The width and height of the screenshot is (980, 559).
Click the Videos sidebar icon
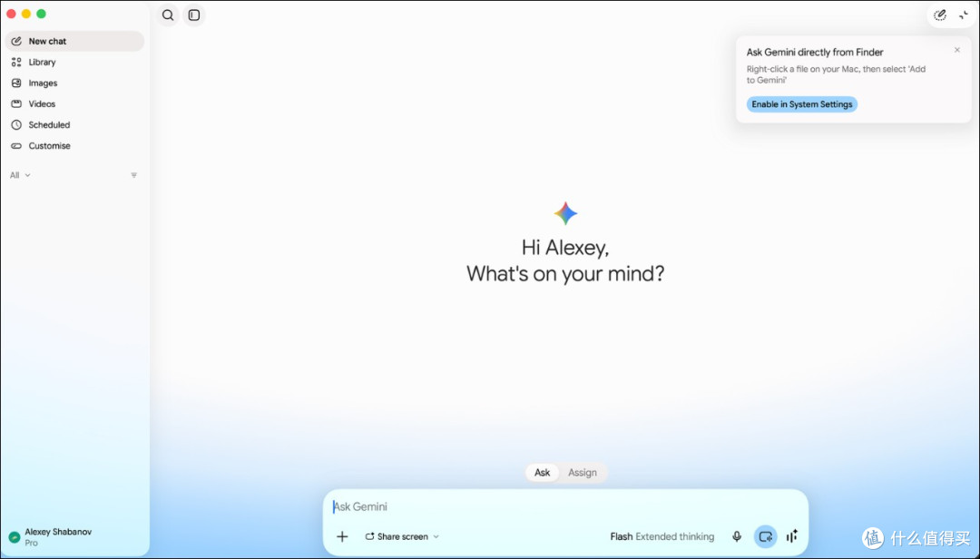17,103
